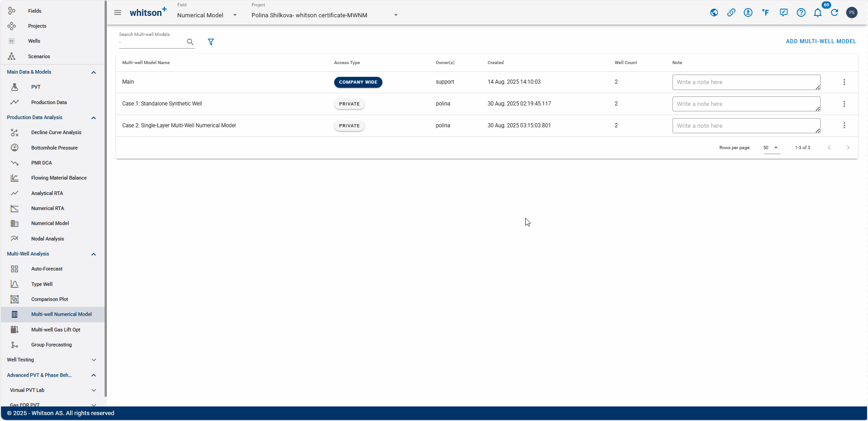
Task: Click note field in Case 1 row
Action: (747, 104)
